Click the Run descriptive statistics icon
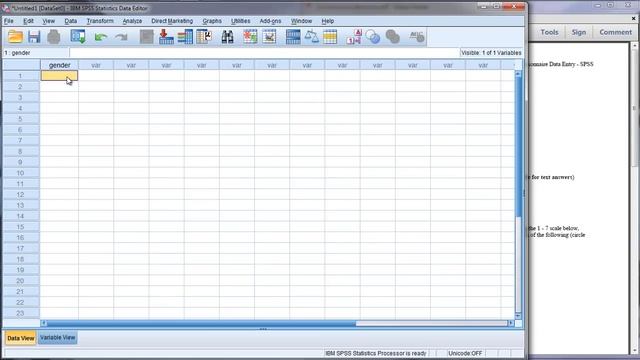Screen dimensions: 640x360 click(204, 37)
